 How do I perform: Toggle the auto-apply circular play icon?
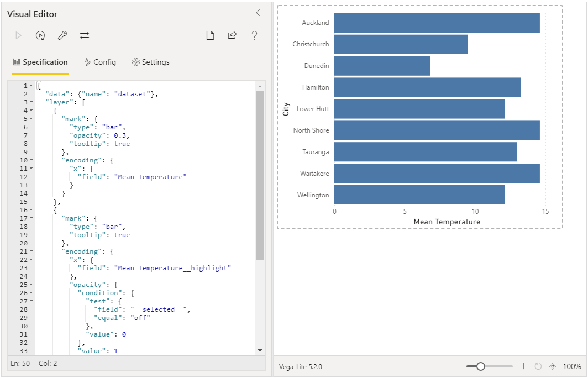pos(40,35)
